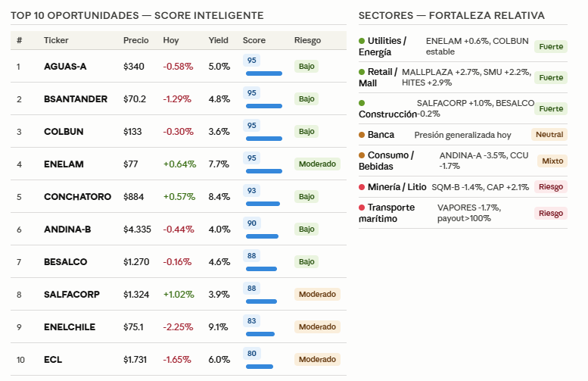588x381 pixels.
Task: Click the Bajo risk tag for COLBUN
Action: [306, 131]
